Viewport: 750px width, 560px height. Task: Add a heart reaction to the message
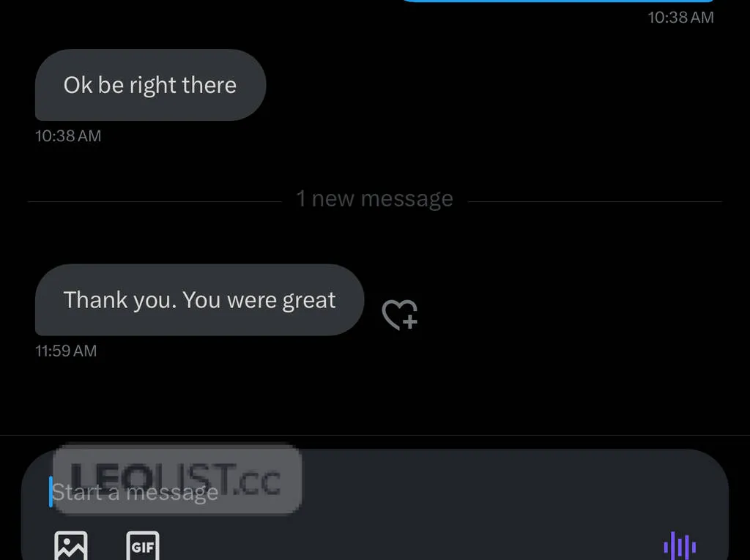click(400, 315)
